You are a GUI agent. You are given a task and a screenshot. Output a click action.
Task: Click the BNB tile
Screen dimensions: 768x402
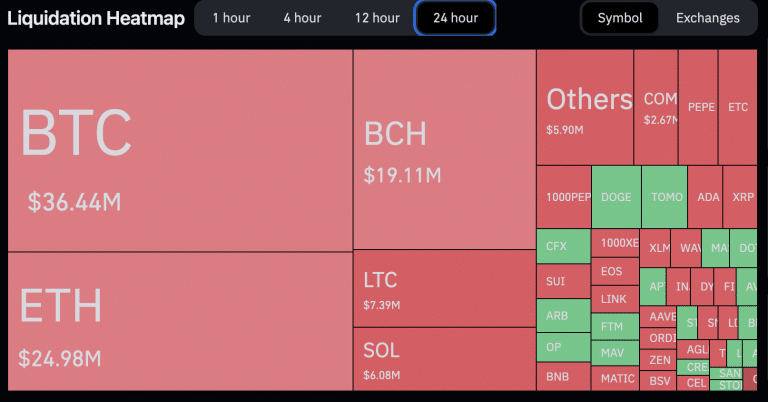click(x=564, y=377)
